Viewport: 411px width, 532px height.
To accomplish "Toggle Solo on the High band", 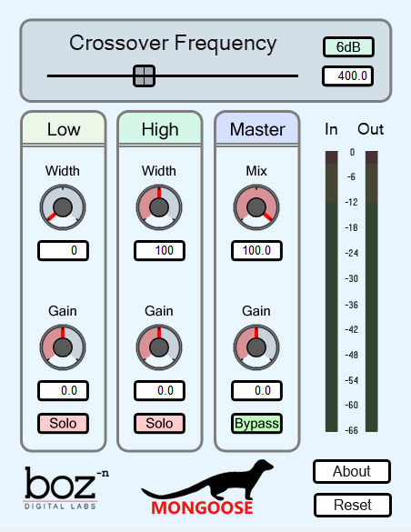I will pos(159,424).
